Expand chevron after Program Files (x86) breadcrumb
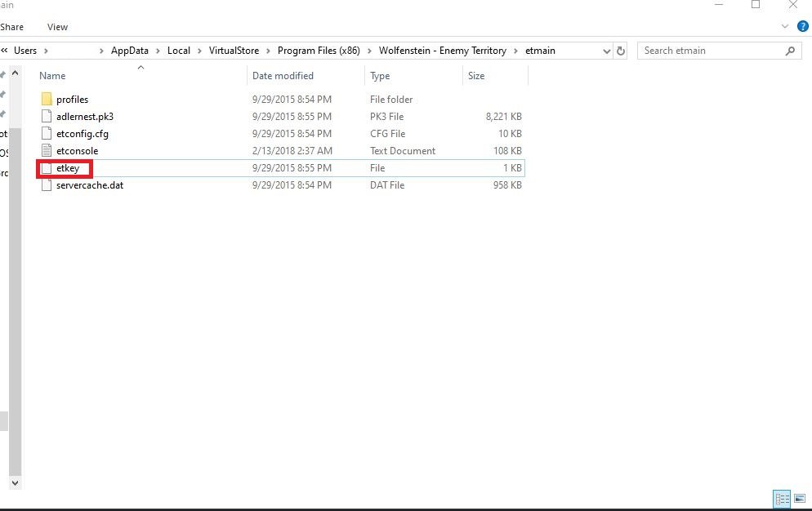Screen dimensions: 812x511 click(369, 51)
